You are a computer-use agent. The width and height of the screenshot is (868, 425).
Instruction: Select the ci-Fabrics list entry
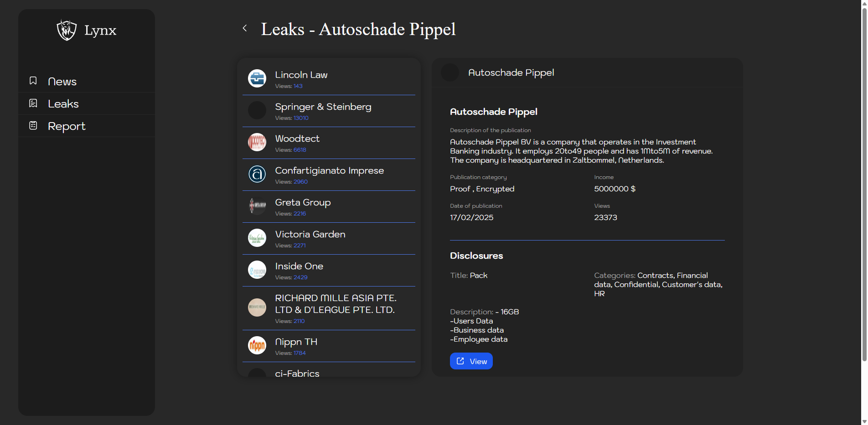click(297, 373)
